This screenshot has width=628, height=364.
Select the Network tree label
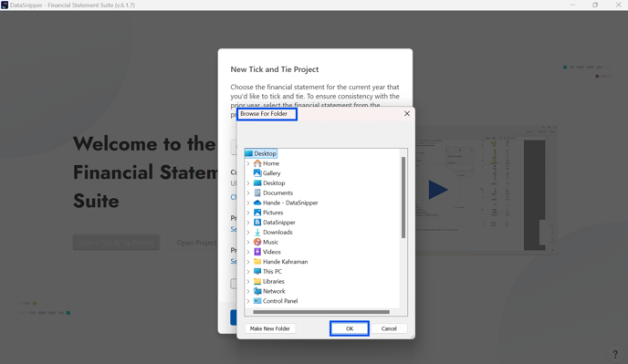click(x=274, y=291)
